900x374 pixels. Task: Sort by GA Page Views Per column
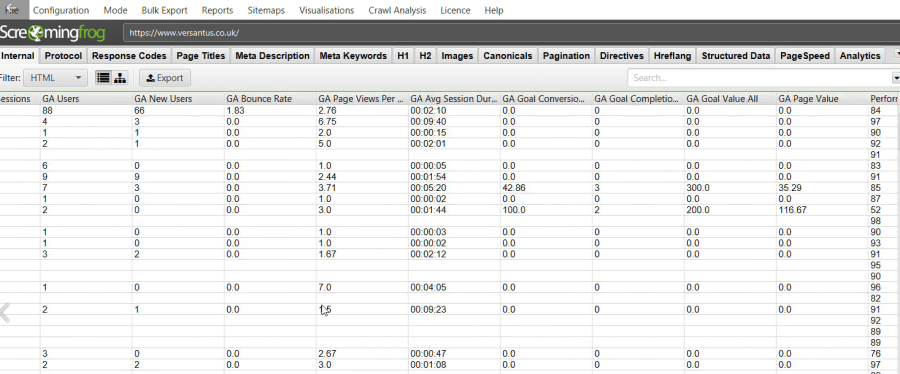point(362,99)
